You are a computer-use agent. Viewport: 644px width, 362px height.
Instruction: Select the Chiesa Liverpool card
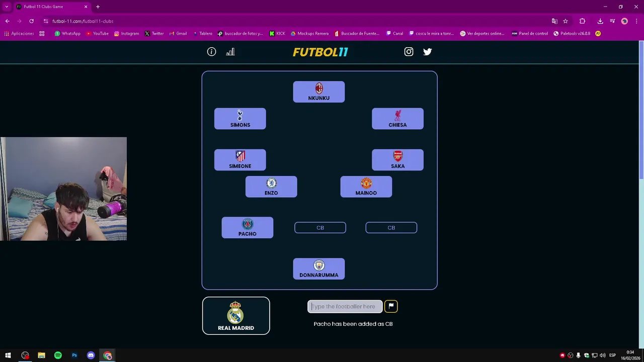pyautogui.click(x=397, y=119)
